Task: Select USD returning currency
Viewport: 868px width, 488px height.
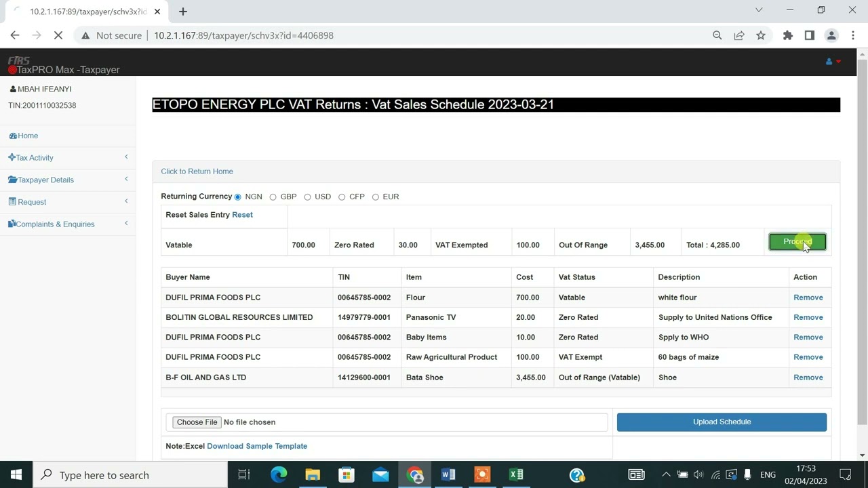Action: [x=307, y=197]
